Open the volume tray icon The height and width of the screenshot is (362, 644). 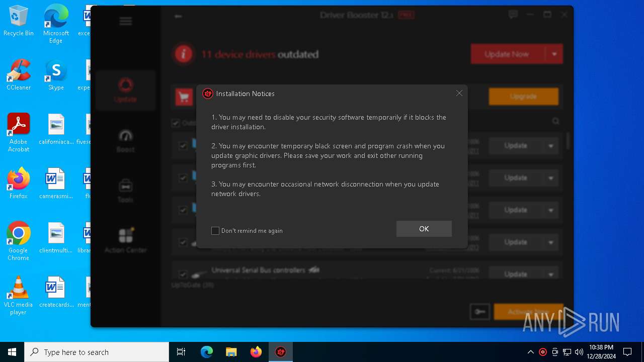click(579, 352)
